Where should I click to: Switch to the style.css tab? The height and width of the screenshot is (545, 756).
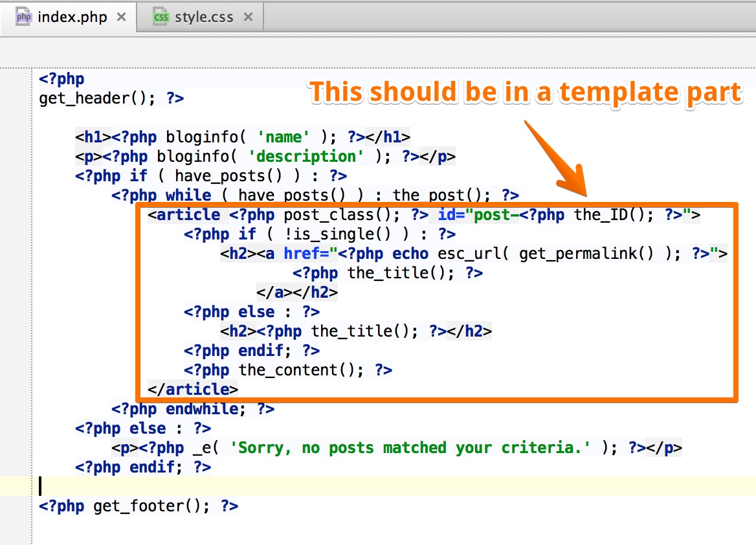pyautogui.click(x=200, y=17)
